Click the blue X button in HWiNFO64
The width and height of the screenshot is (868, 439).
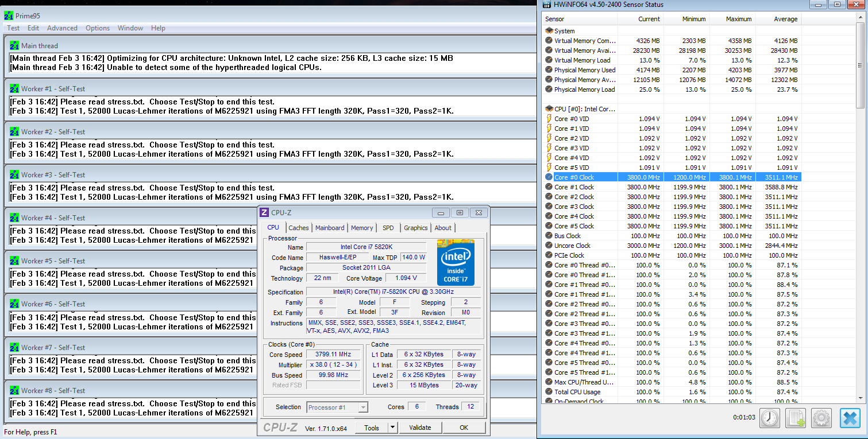[850, 418]
